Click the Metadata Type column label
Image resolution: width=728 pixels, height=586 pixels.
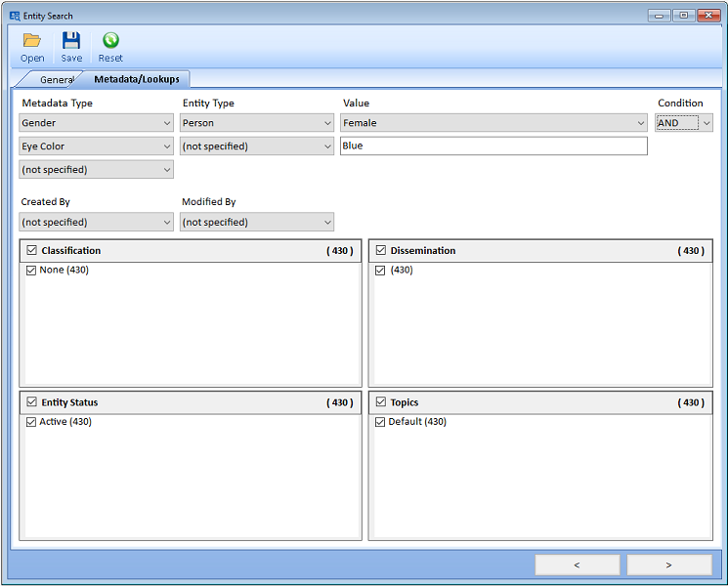pos(57,103)
